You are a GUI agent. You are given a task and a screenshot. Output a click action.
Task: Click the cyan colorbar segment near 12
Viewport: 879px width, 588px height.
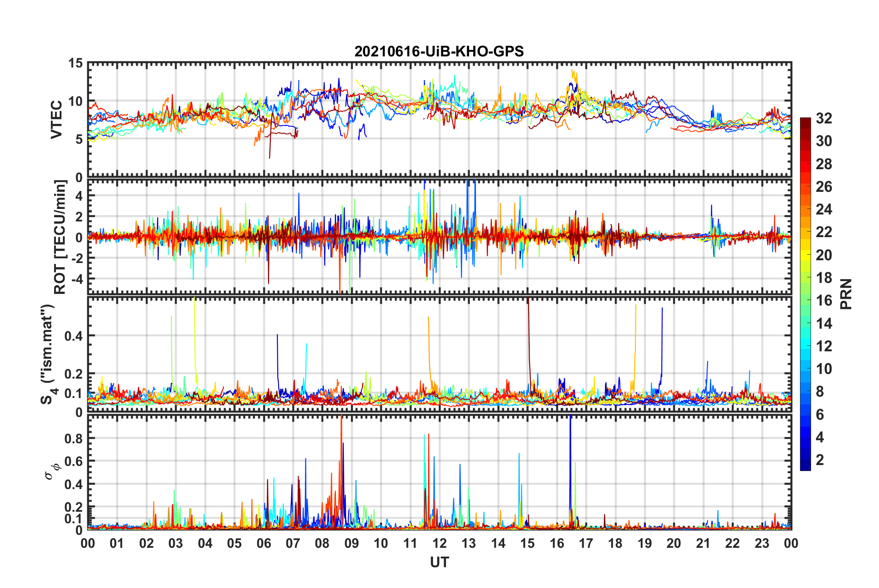pos(805,346)
